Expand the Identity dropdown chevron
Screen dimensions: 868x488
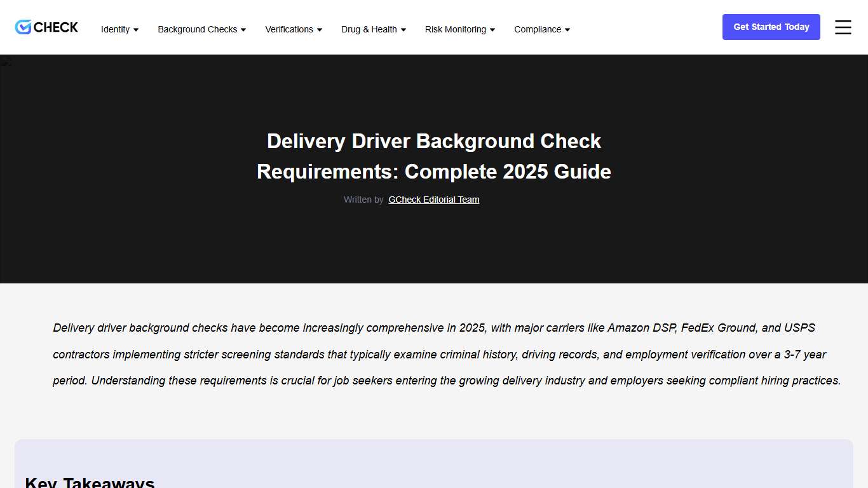137,29
